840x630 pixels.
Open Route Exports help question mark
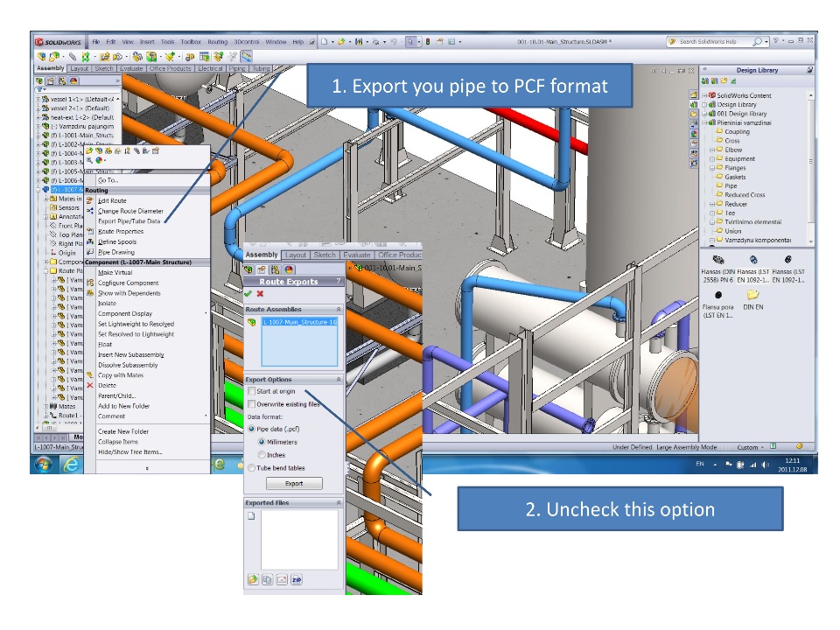click(x=338, y=281)
